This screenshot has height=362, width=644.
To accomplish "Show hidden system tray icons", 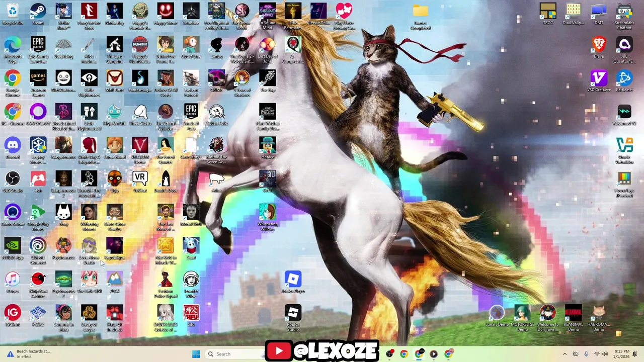I will click(x=565, y=354).
